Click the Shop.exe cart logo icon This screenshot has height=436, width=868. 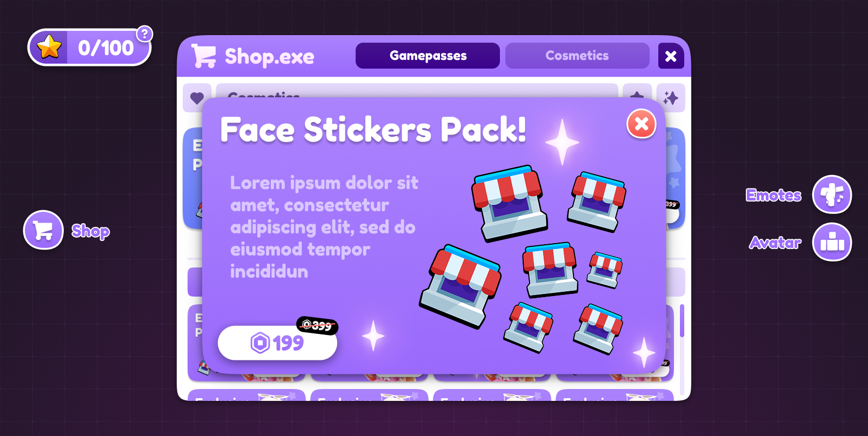[x=204, y=56]
